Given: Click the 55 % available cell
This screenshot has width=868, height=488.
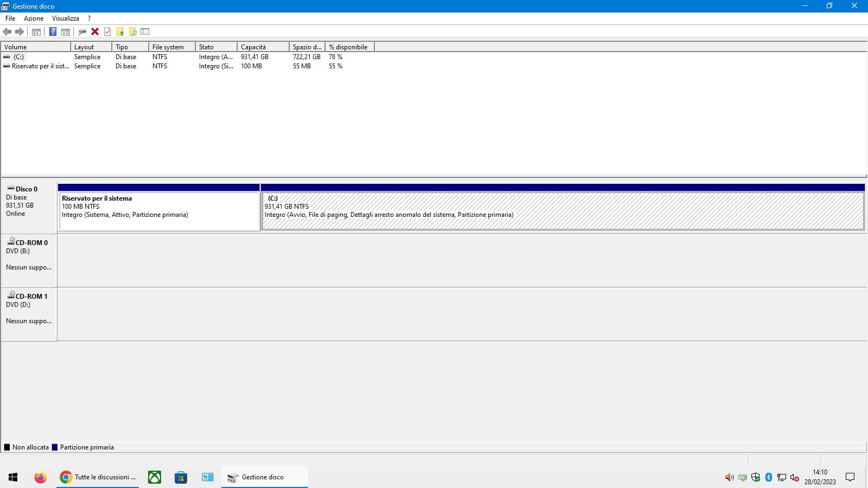Looking at the screenshot, I should [x=335, y=66].
